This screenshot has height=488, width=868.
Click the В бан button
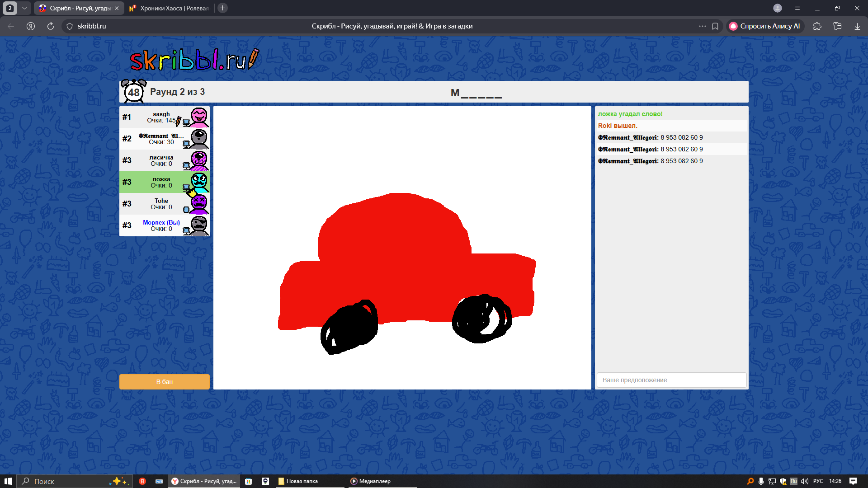165,382
